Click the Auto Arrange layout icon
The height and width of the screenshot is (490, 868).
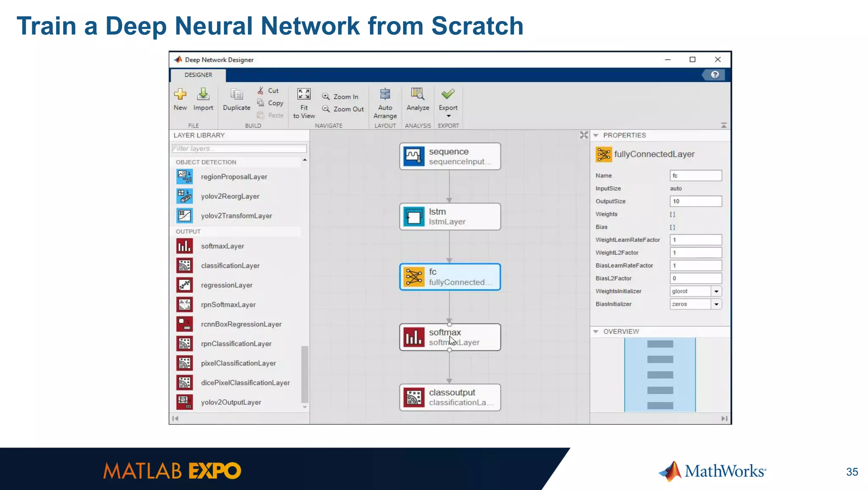point(385,94)
